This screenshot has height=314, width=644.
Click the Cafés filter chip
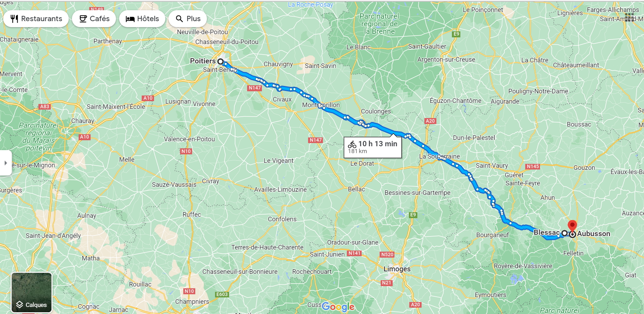[x=94, y=19]
